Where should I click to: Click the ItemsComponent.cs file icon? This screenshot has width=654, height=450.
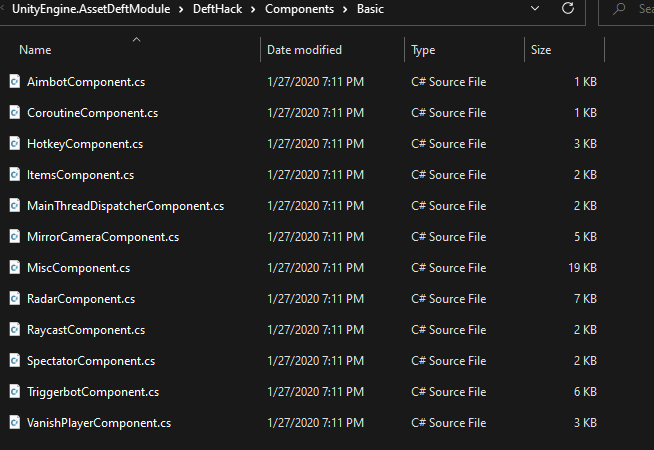point(15,174)
